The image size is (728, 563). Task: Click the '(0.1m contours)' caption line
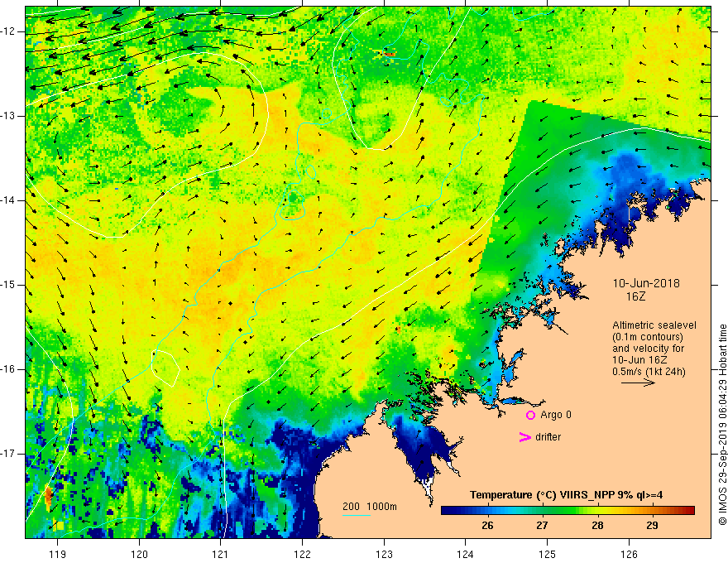[648, 337]
